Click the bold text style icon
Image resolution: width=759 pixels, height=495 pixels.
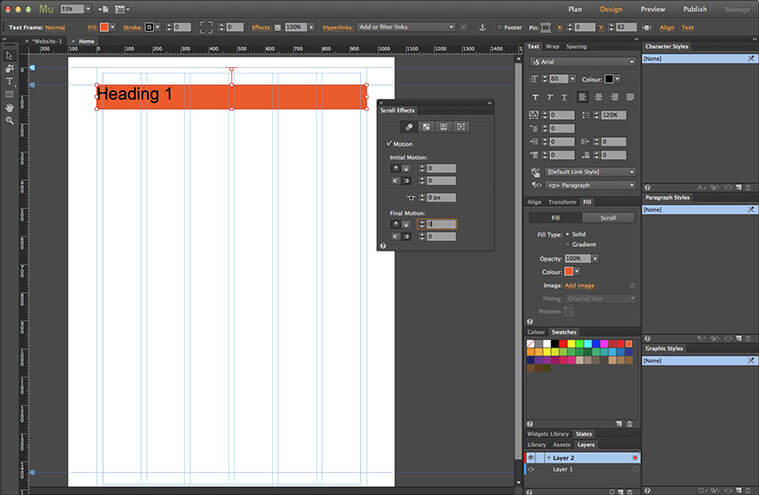point(535,97)
